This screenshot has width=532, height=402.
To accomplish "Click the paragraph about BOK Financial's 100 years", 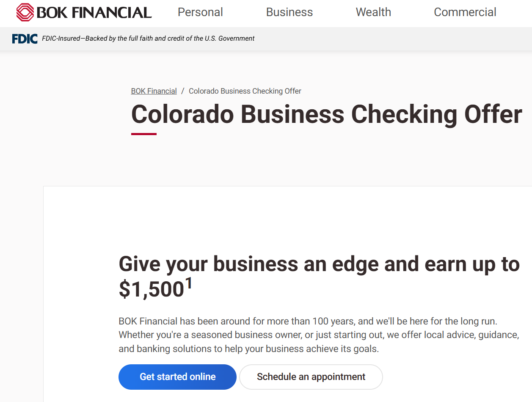I will [319, 335].
